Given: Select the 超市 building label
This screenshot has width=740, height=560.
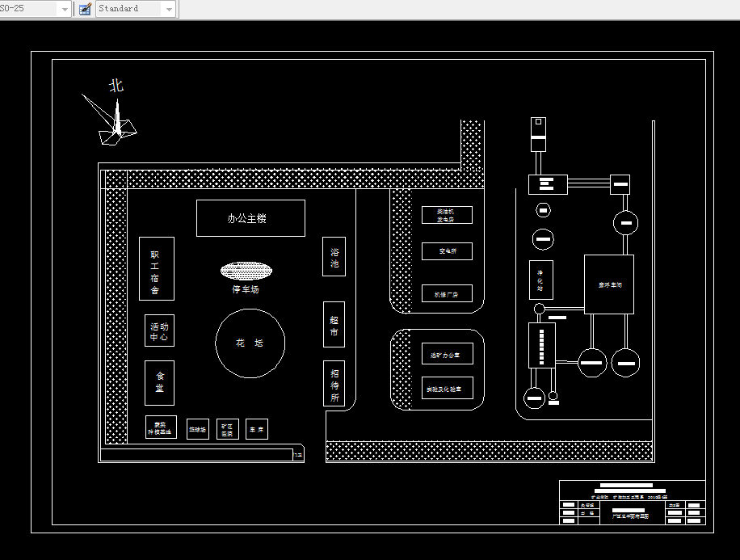Looking at the screenshot, I should click(x=334, y=326).
